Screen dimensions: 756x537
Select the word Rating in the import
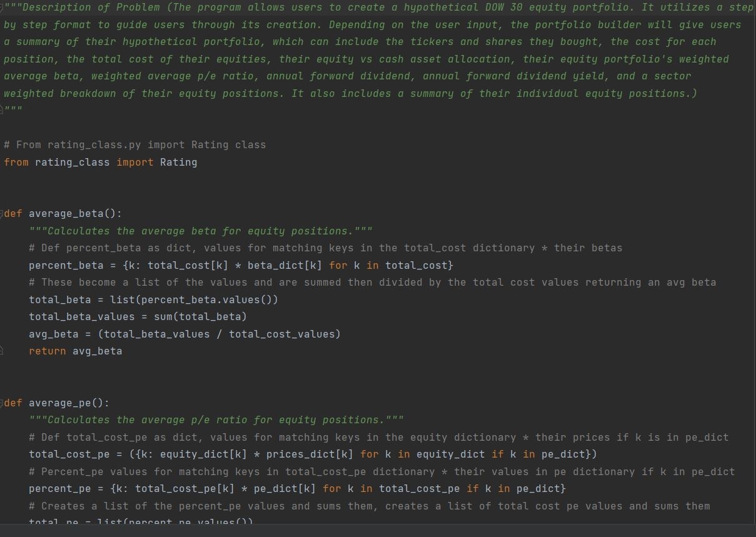179,162
